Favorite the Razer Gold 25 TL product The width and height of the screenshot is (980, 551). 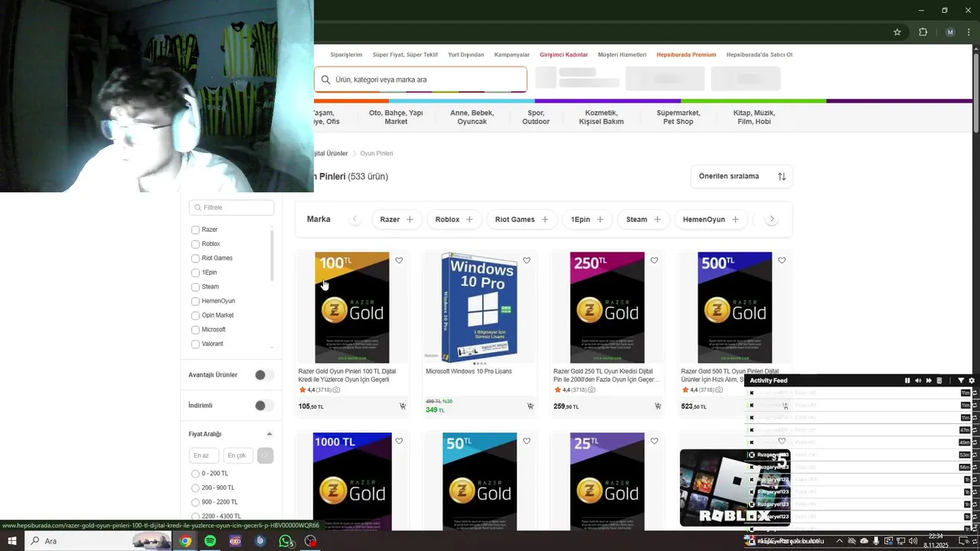(x=654, y=441)
